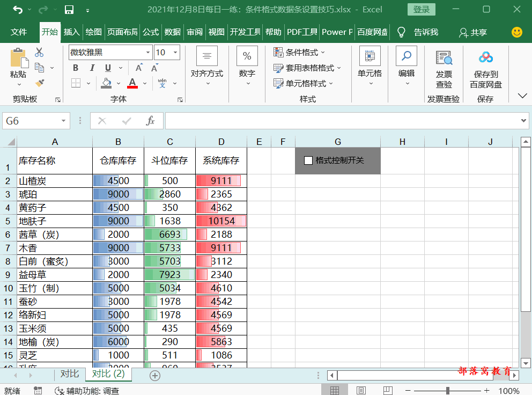Click the Cut scissors icon
Image resolution: width=532 pixels, height=395 pixels.
(x=39, y=52)
